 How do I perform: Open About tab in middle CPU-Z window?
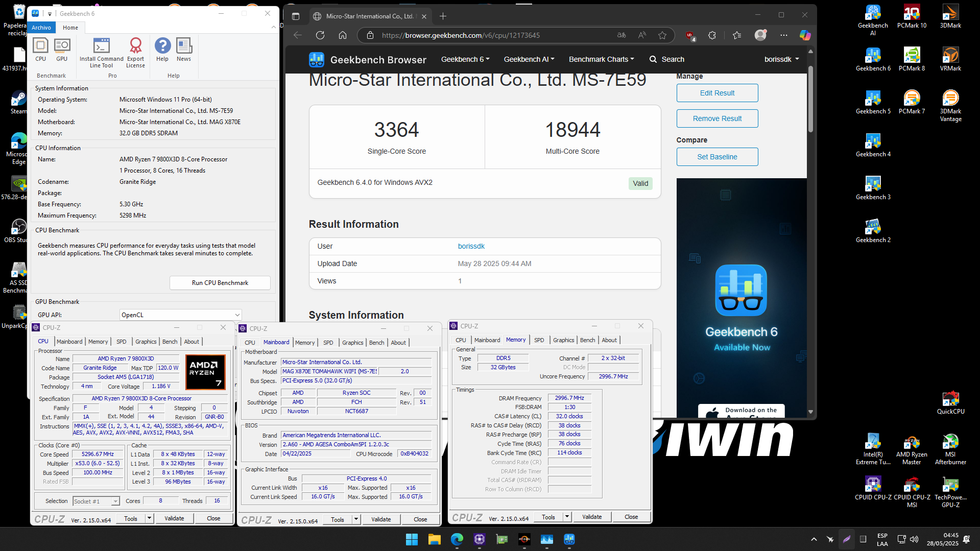pos(398,343)
